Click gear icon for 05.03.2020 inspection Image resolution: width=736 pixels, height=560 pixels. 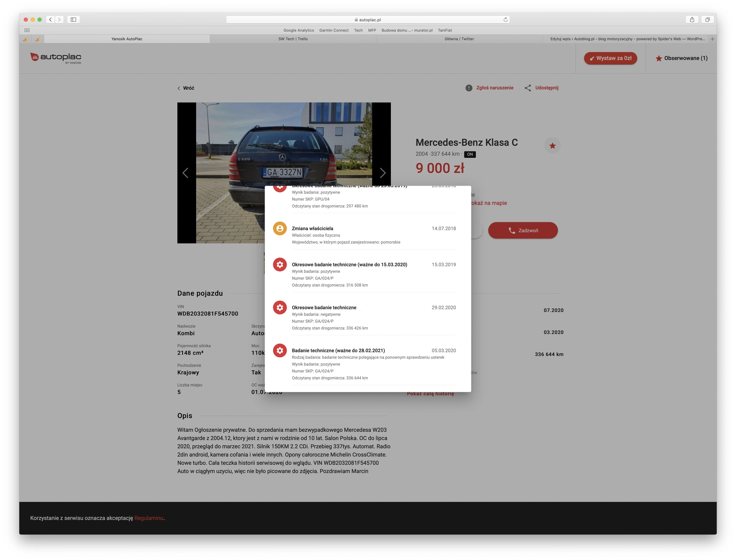(x=280, y=350)
